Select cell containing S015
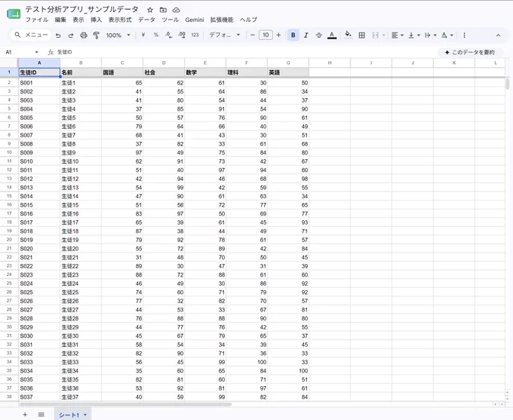Screen dimensions: 513x420 39,205
